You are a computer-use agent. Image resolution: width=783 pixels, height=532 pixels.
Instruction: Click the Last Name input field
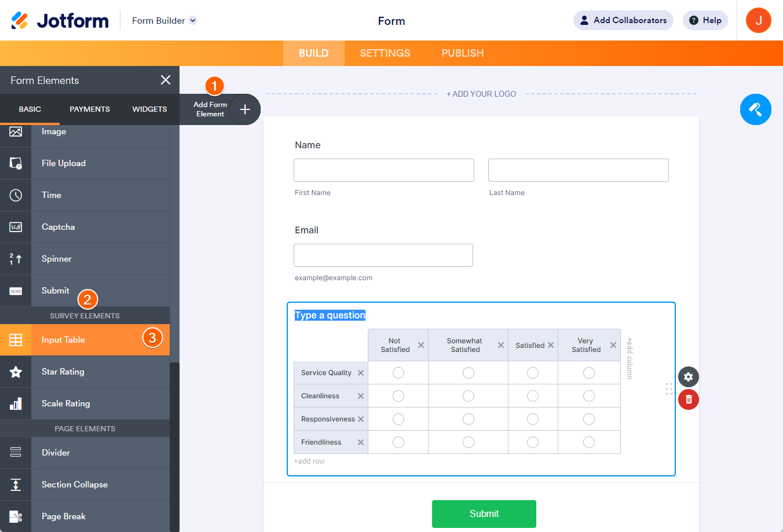click(579, 170)
